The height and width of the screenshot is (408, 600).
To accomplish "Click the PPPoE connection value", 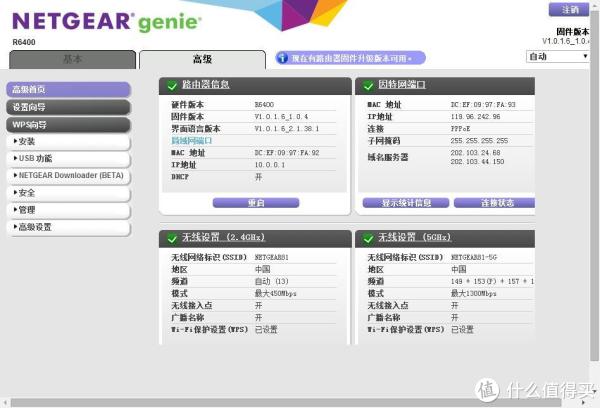I will [460, 129].
